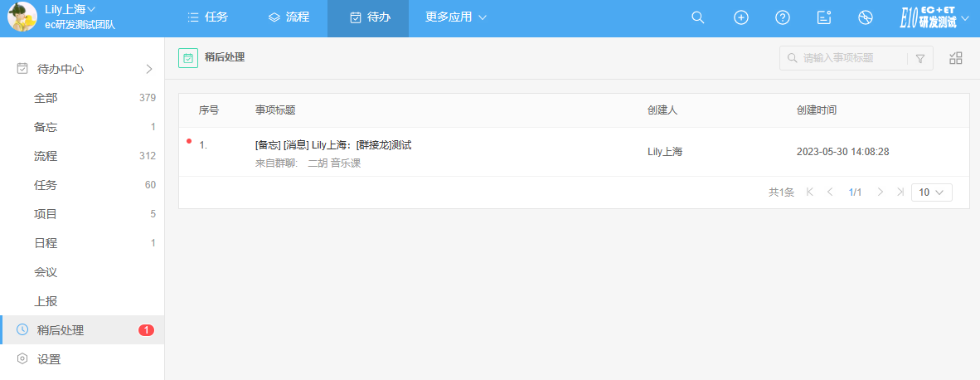Select 稍后处理 in the sidebar
This screenshot has width=980, height=380.
point(61,330)
